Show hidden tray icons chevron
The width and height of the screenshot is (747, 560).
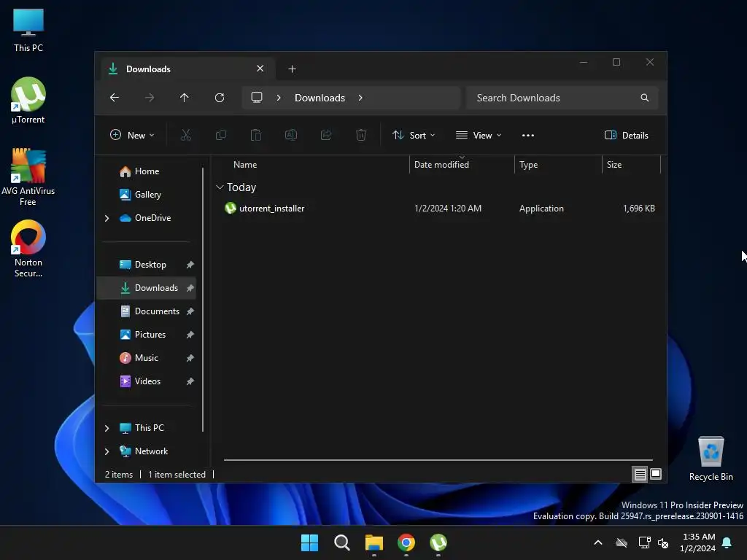(x=598, y=542)
